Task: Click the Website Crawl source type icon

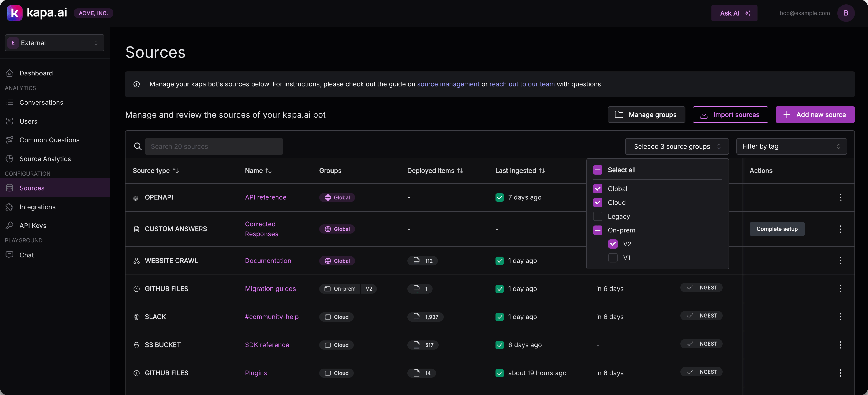Action: click(136, 261)
